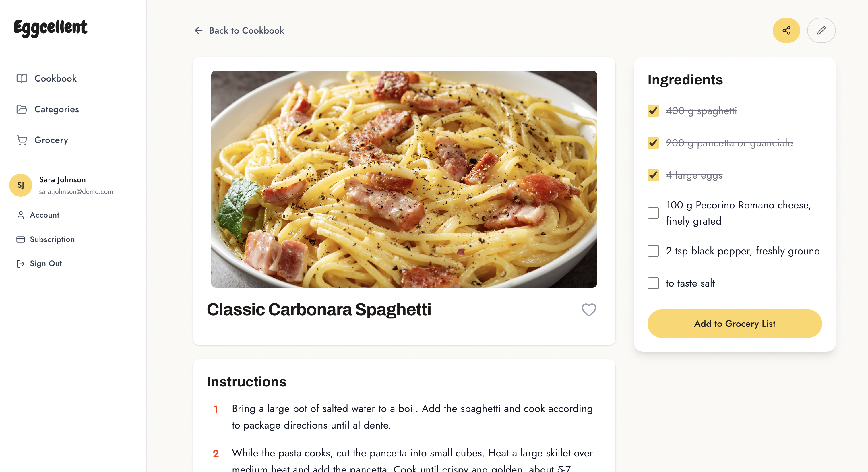Screen dimensions: 868x472
Task: Click the Grocery cart icon
Action: pos(22,140)
